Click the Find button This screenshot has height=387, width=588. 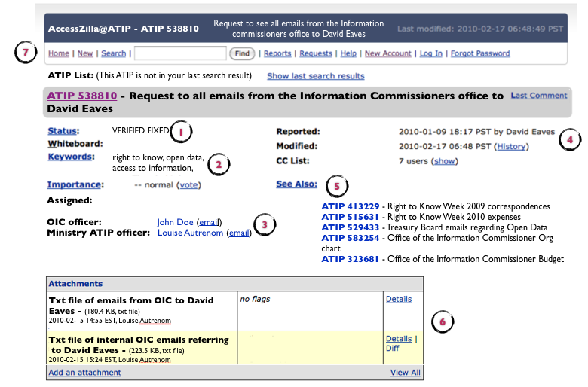(241, 53)
